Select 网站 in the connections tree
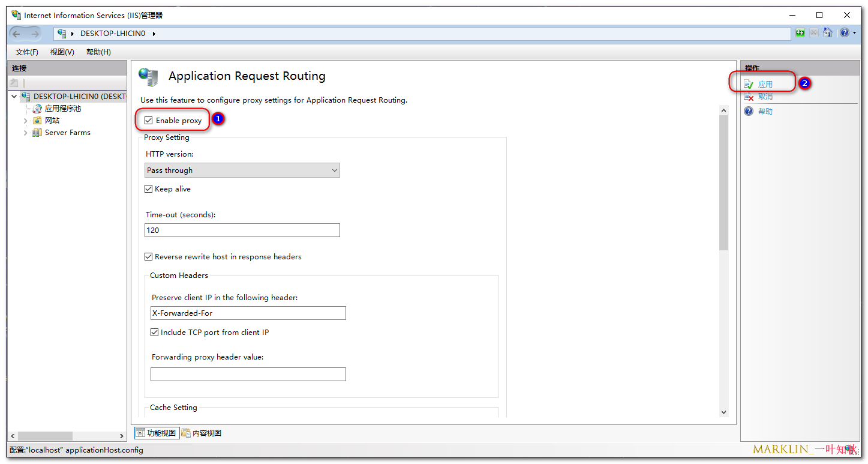The height and width of the screenshot is (464, 868). click(x=52, y=121)
